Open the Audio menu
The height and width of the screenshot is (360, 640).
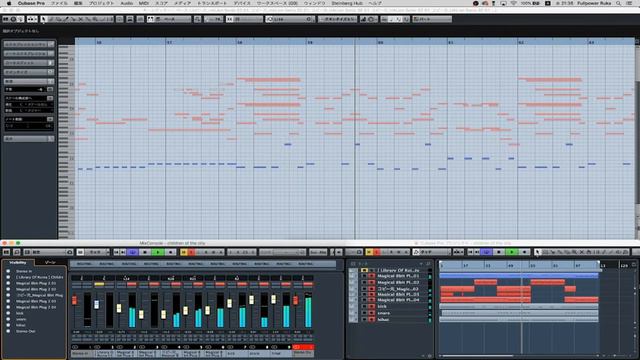(x=127, y=3)
